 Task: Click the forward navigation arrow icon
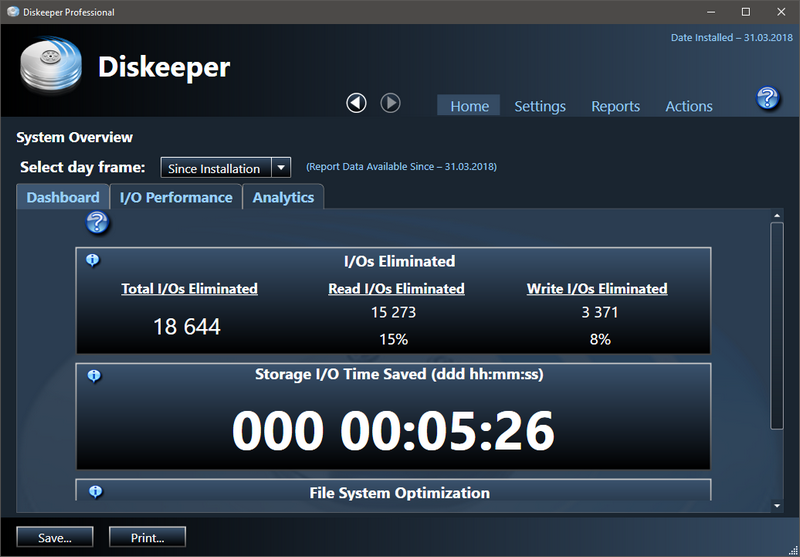[x=390, y=103]
